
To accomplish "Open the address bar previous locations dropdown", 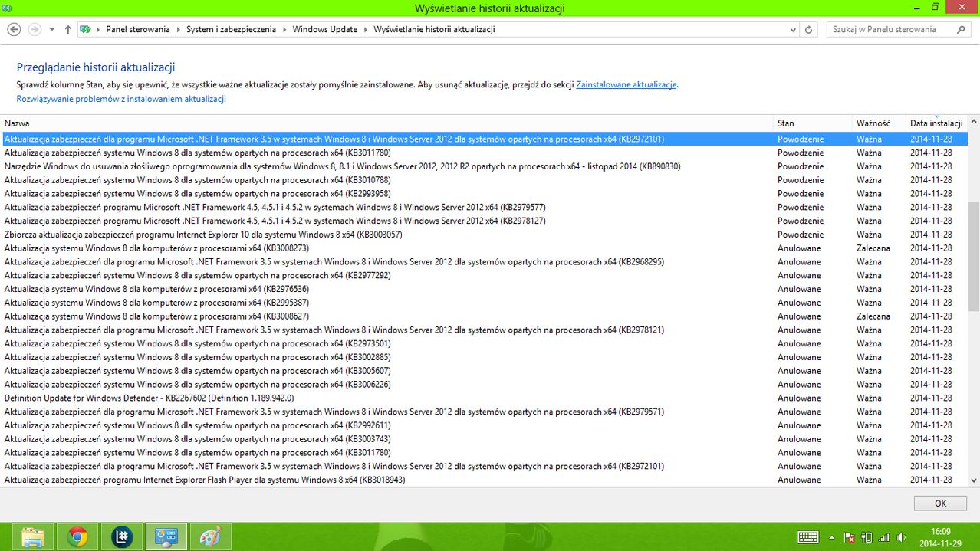I will click(793, 29).
